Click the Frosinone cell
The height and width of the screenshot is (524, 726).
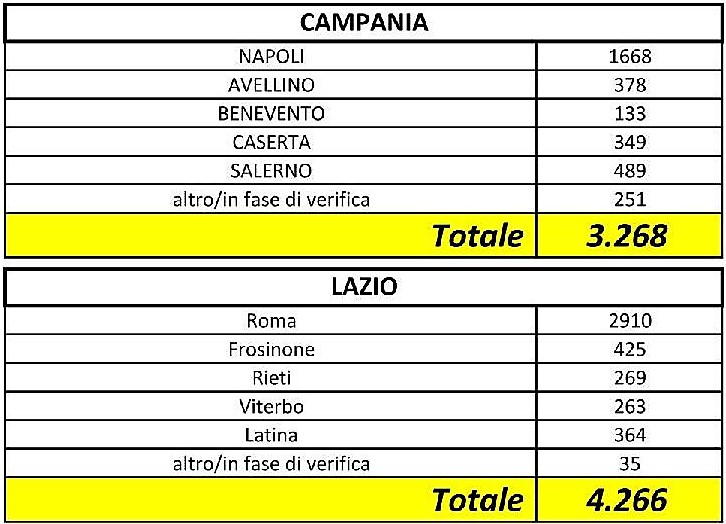(x=271, y=349)
